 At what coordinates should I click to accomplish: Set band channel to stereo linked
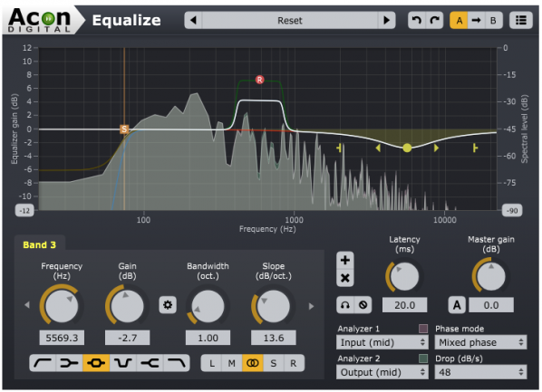[x=253, y=363]
